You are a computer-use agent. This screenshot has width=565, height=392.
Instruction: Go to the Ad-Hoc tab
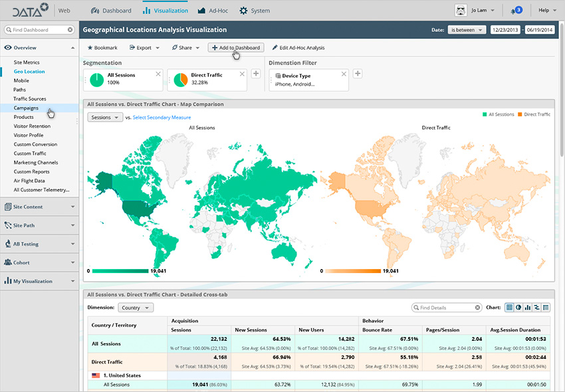tap(213, 11)
